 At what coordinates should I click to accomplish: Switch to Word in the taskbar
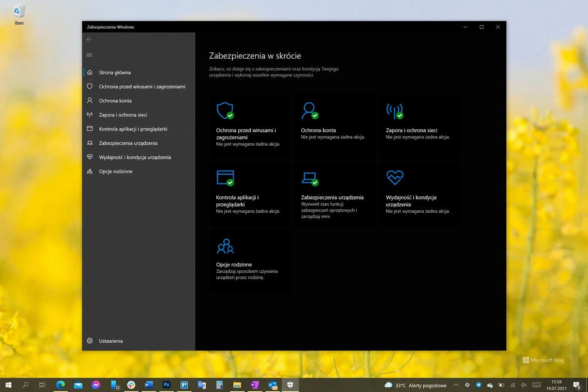(149, 385)
